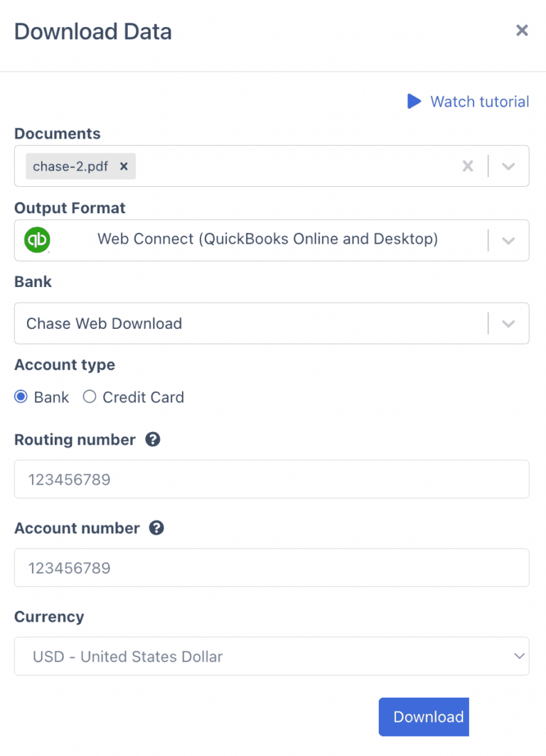The image size is (546, 756).
Task: Click the Watch tutorial link
Action: pyautogui.click(x=479, y=102)
